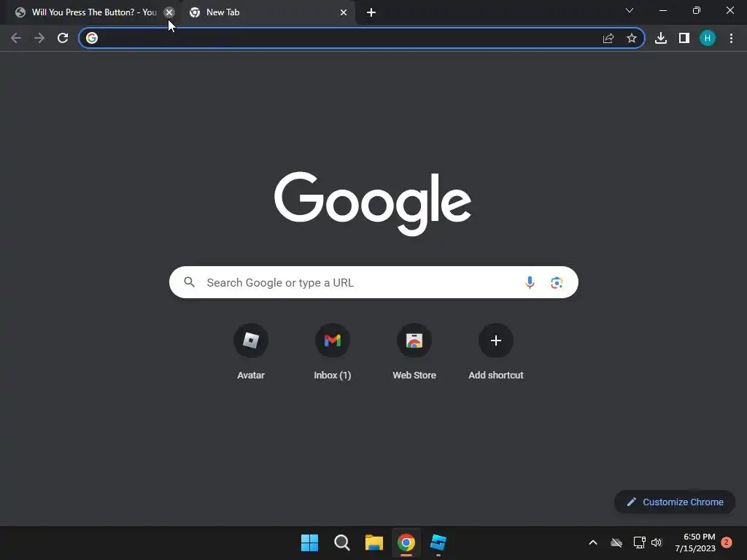Open the clock showing 6:50 PM
Viewport: 747px width, 560px height.
pyautogui.click(x=695, y=542)
